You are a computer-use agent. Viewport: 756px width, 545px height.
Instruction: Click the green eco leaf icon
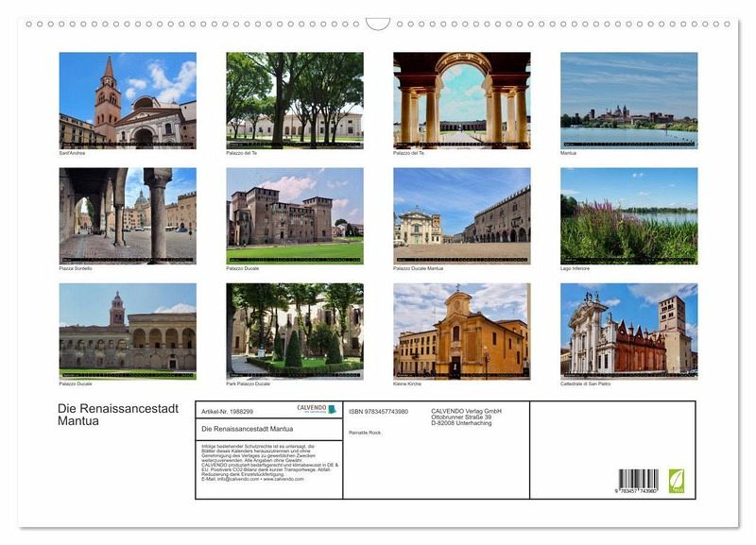(x=676, y=480)
